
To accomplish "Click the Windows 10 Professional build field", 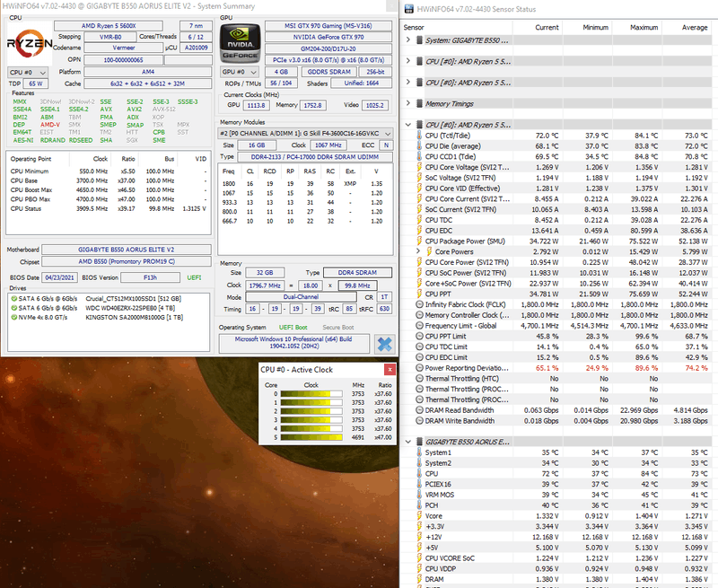I will 293,343.
